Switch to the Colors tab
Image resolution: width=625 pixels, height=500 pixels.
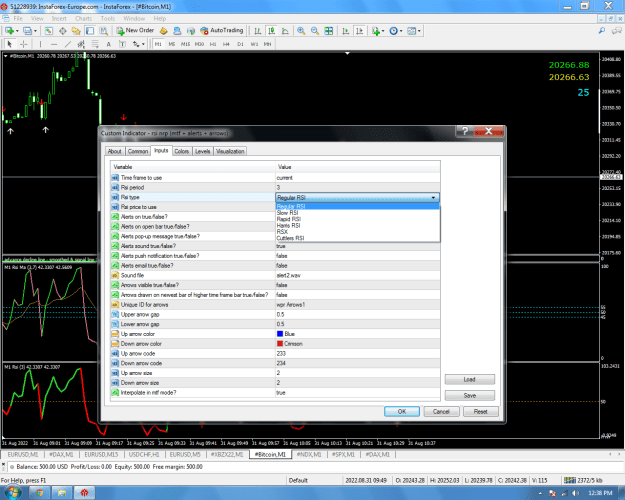click(181, 151)
